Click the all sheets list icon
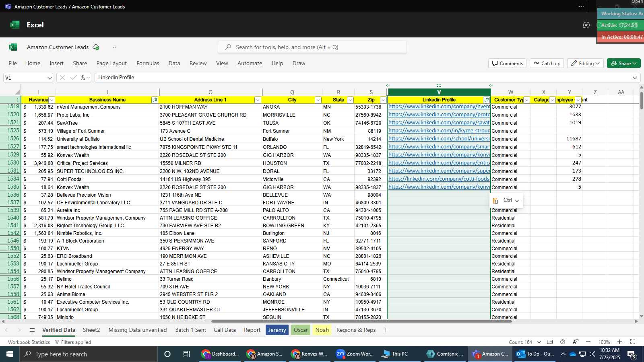Screen dimensions: 644x362 (x=32, y=330)
